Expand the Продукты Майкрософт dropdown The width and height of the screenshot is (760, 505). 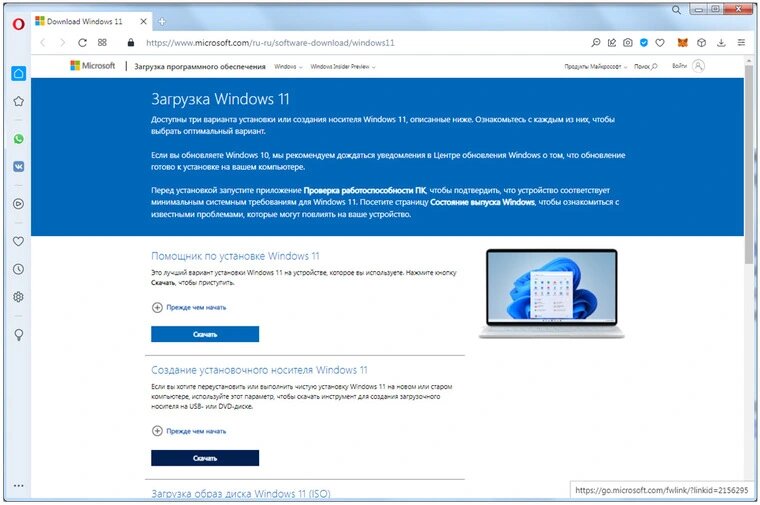click(x=596, y=66)
